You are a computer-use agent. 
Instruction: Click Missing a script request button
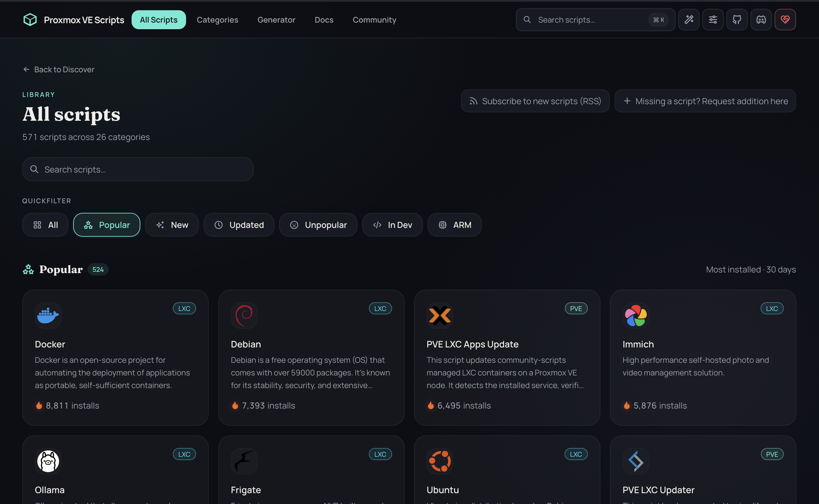(x=705, y=101)
